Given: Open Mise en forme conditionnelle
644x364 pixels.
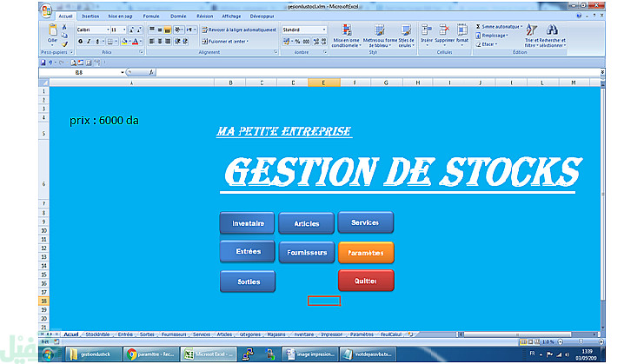Looking at the screenshot, I should [346, 36].
